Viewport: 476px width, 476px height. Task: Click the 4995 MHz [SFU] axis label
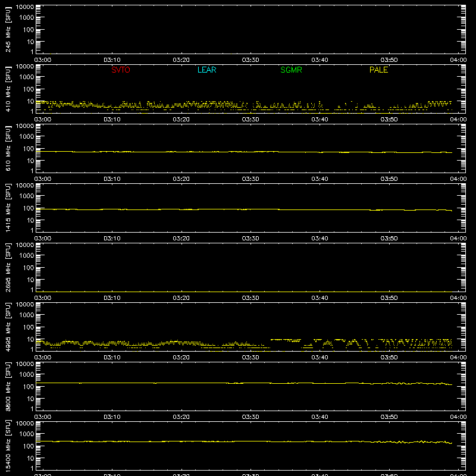[8, 327]
